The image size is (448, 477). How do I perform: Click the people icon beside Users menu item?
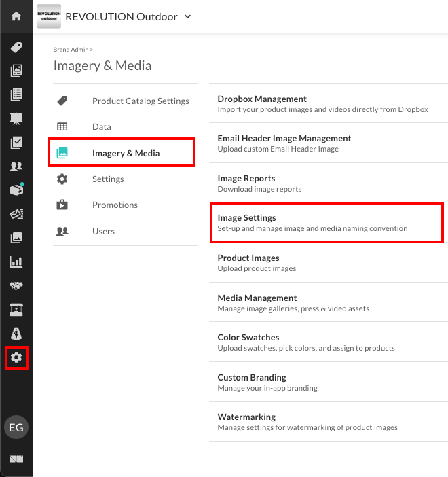pos(62,231)
